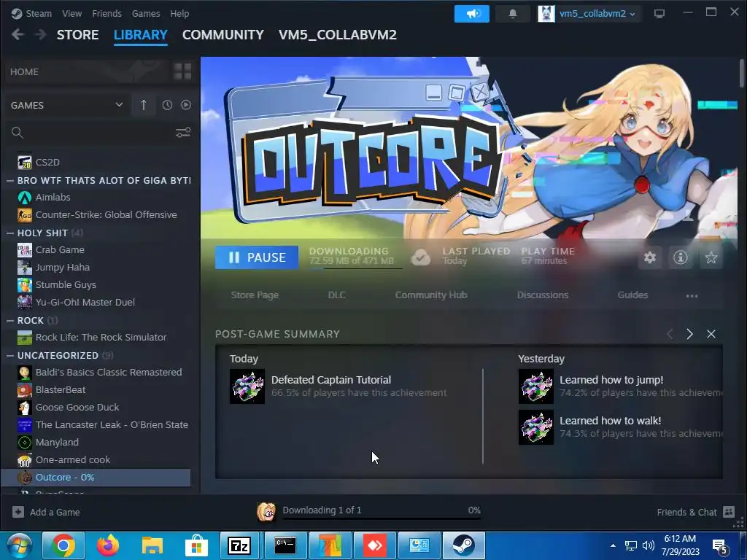Click the system volume speaker icon
747x560 pixels.
648,545
